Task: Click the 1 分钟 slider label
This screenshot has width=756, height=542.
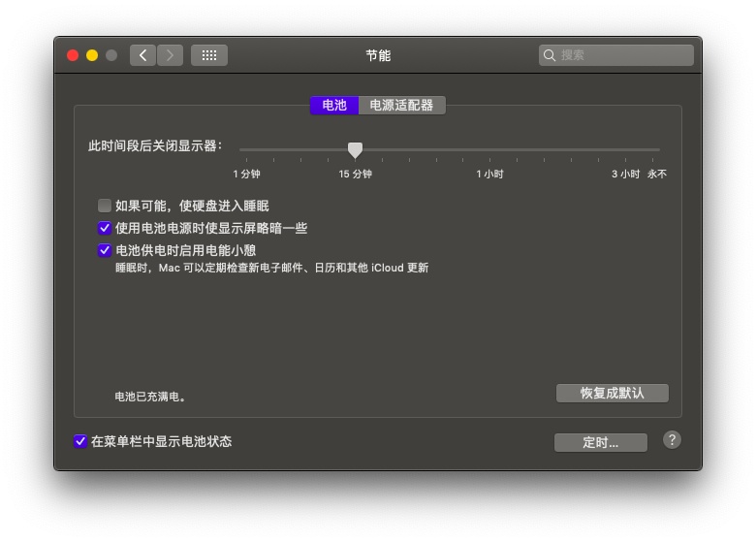Action: tap(246, 174)
